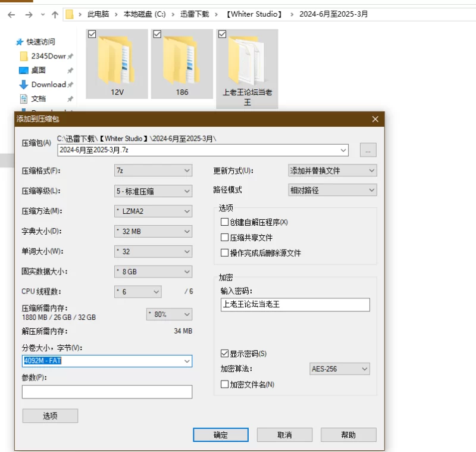The image size is (476, 452).
Task: Open the 加密算法 AES-256 dropdown
Action: point(340,369)
